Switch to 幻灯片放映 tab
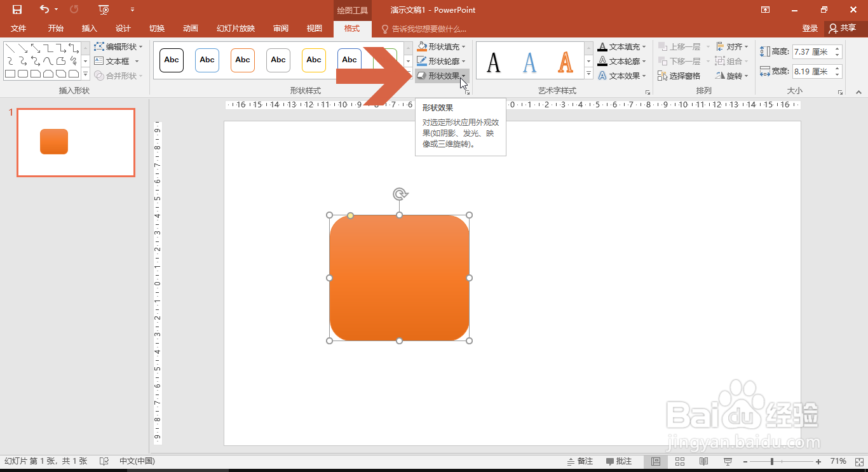Viewport: 868px width, 472px height. tap(236, 29)
